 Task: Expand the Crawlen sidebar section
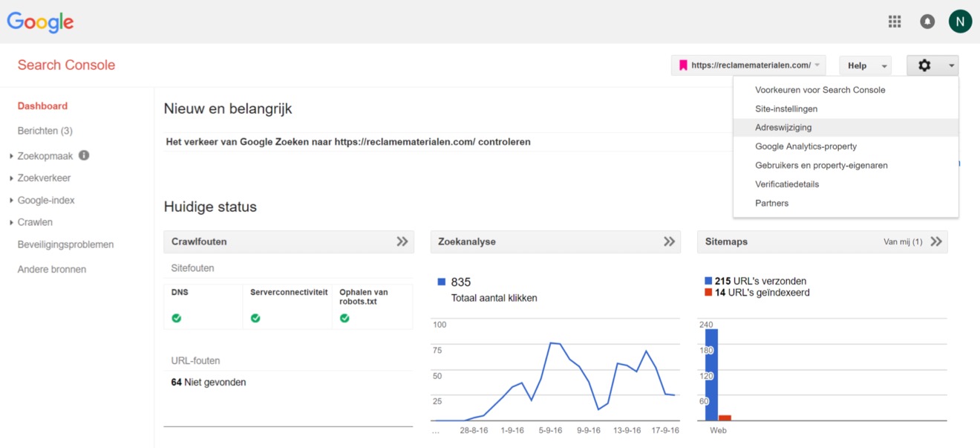point(35,222)
